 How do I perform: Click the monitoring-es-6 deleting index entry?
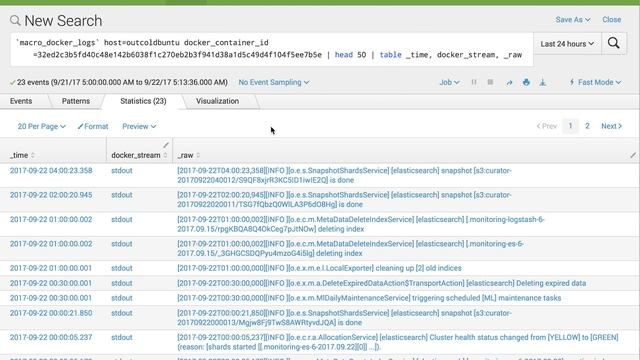(x=350, y=249)
